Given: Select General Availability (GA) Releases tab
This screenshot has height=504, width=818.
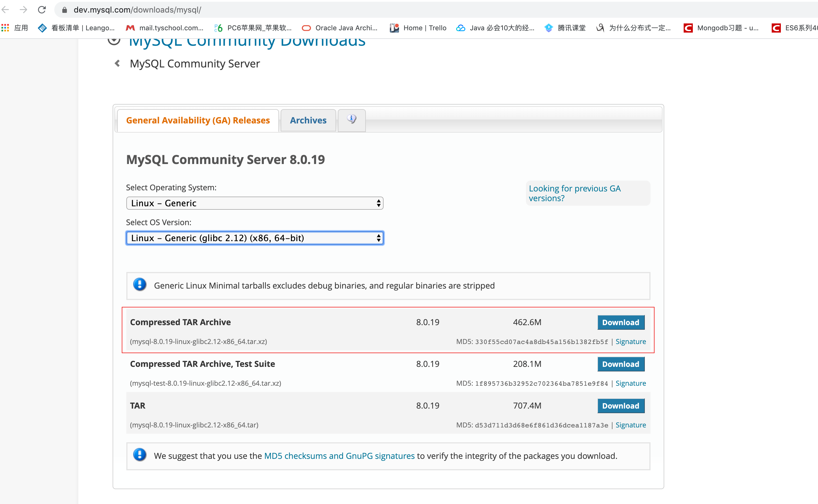Looking at the screenshot, I should [198, 120].
